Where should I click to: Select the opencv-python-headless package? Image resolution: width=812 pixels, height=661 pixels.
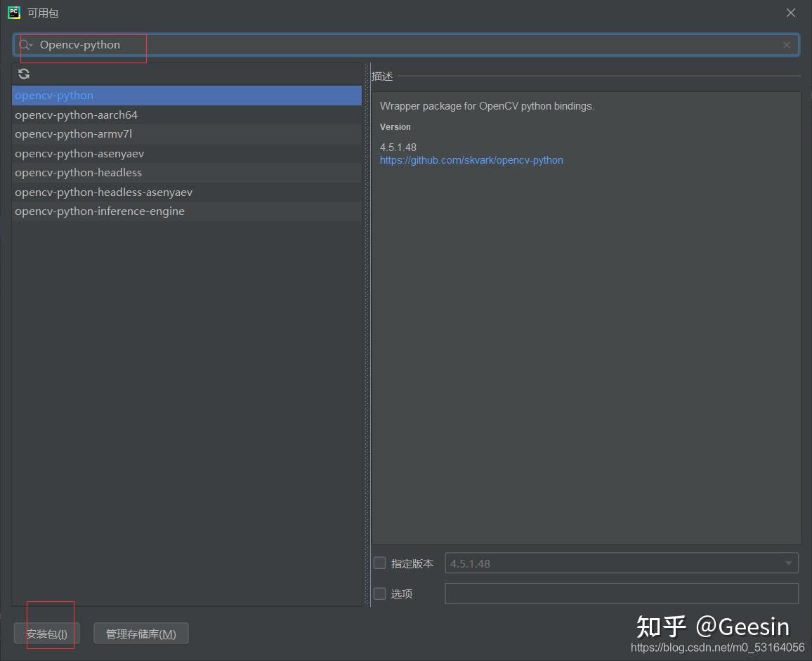(77, 172)
